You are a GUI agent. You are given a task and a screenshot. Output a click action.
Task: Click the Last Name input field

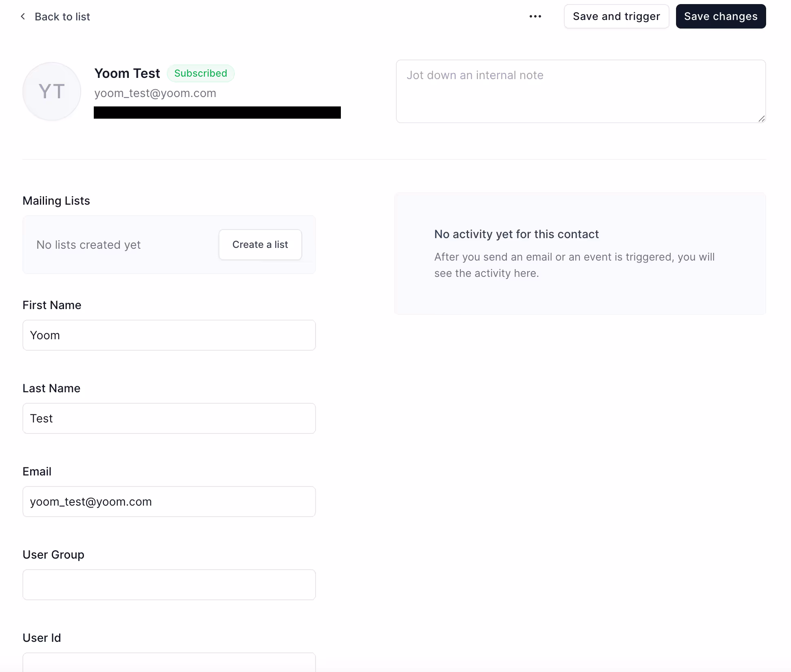click(x=169, y=418)
